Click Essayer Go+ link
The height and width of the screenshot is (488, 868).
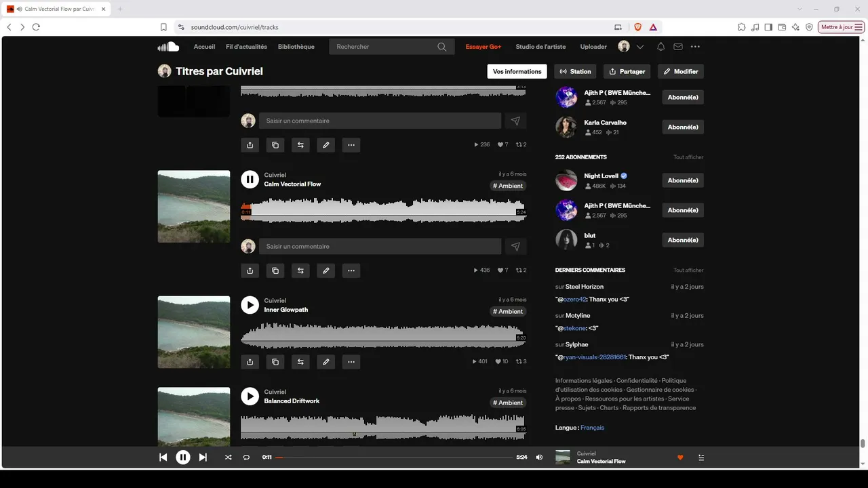pos(484,47)
